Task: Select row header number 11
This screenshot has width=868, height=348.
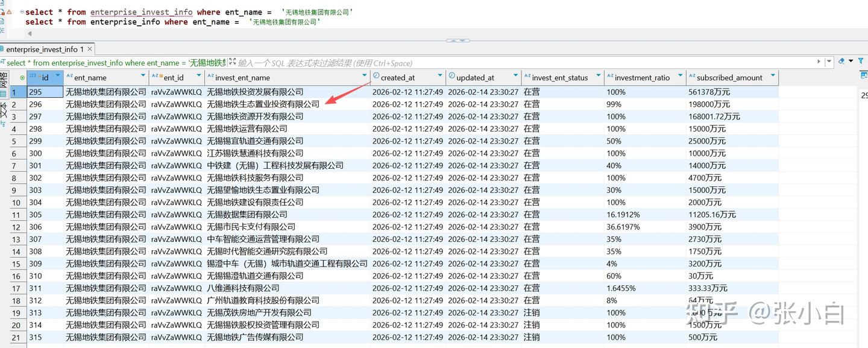Action: coord(17,215)
